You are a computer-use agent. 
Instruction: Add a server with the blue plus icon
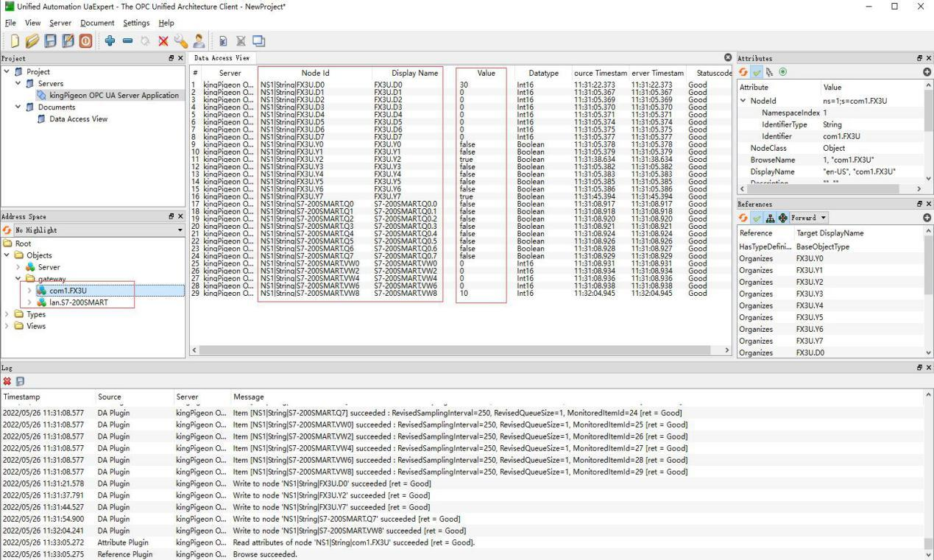pos(110,42)
